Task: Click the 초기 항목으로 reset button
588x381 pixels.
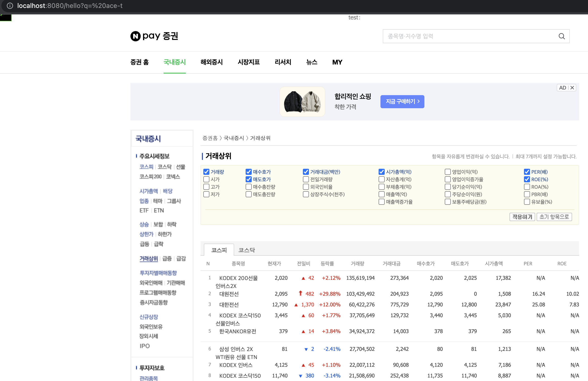Action: click(554, 217)
